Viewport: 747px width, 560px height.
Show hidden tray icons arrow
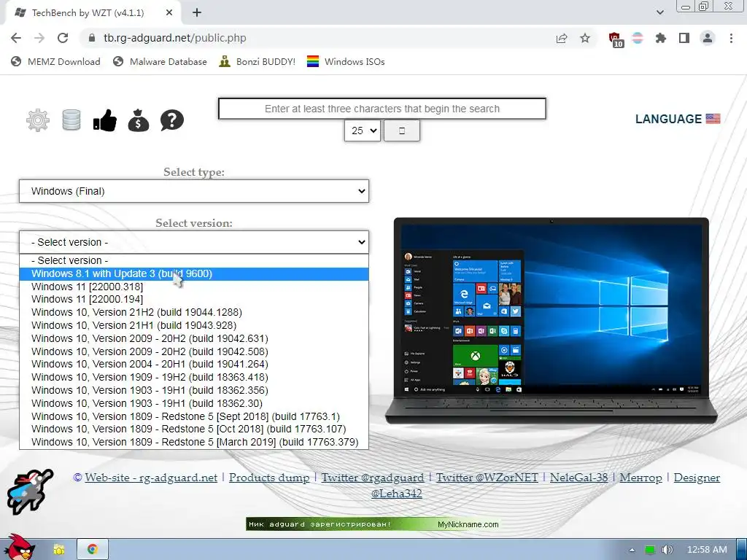[x=632, y=550]
